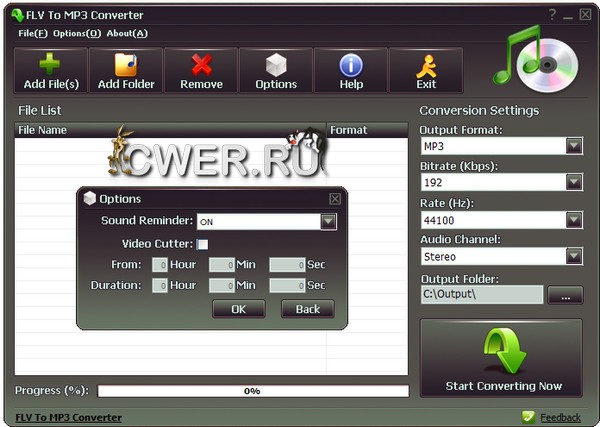Viewport: 600px width, 427px height.
Task: Click the Output Folder browse button
Action: point(565,295)
